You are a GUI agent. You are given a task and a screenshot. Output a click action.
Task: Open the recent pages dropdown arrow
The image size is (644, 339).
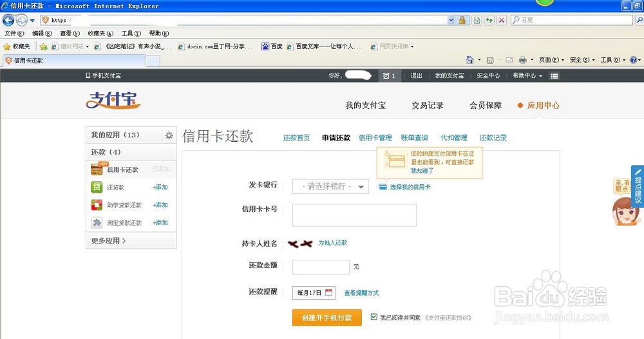coord(32,20)
